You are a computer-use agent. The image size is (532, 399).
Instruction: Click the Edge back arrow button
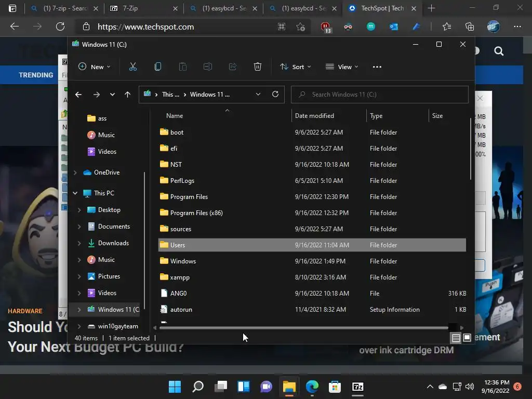coord(14,27)
